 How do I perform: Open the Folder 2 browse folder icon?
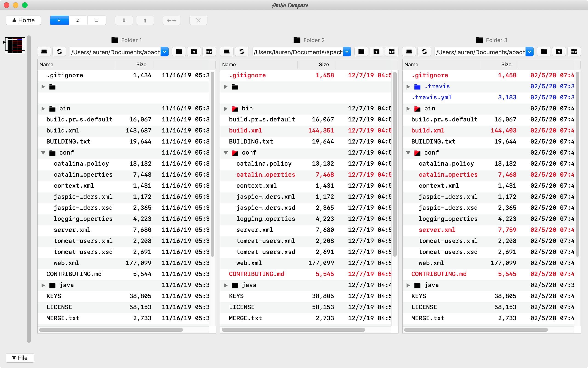pos(361,52)
